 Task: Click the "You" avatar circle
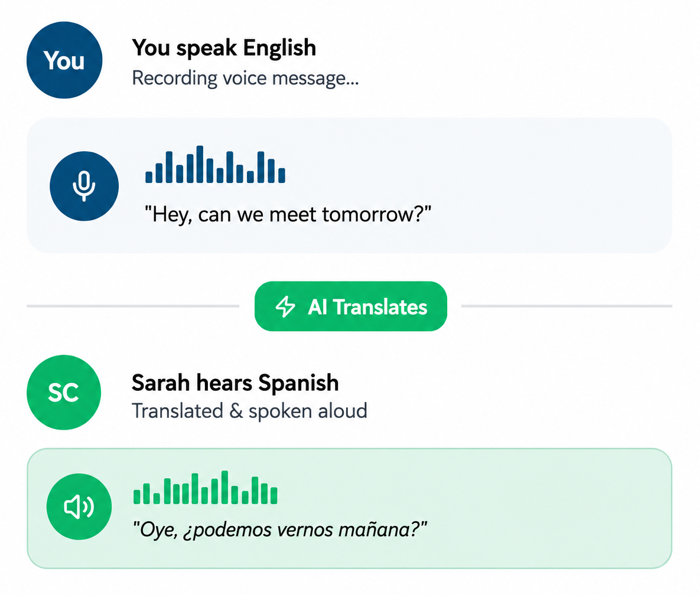[64, 60]
